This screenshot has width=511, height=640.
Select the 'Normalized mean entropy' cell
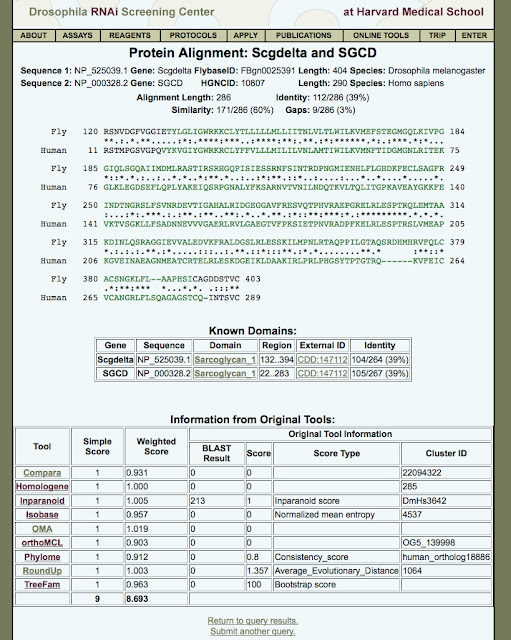pos(336,515)
